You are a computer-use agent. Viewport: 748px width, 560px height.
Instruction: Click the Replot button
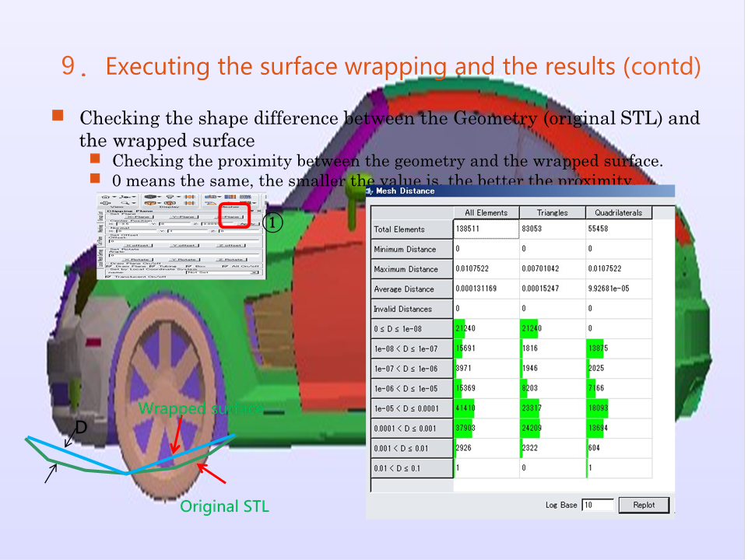(x=643, y=505)
